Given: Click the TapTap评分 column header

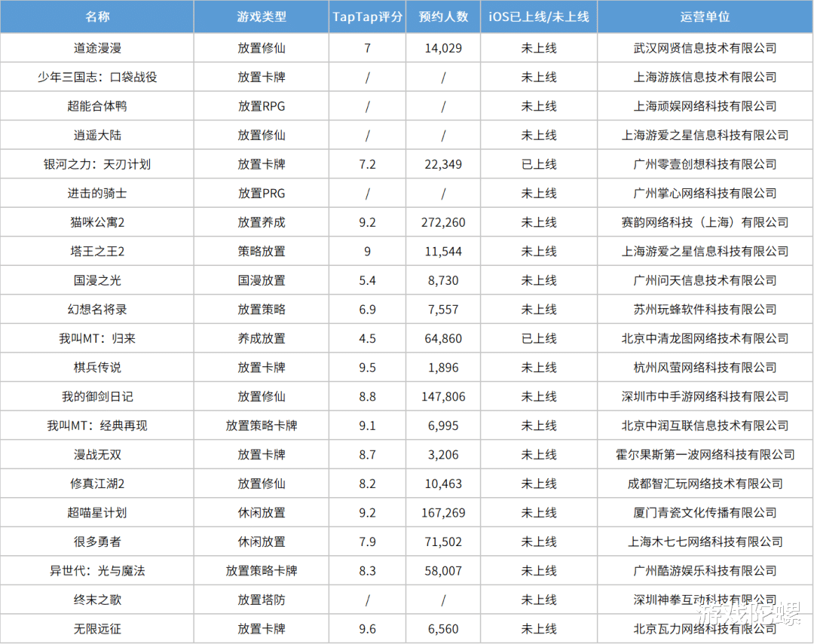Looking at the screenshot, I should point(368,17).
